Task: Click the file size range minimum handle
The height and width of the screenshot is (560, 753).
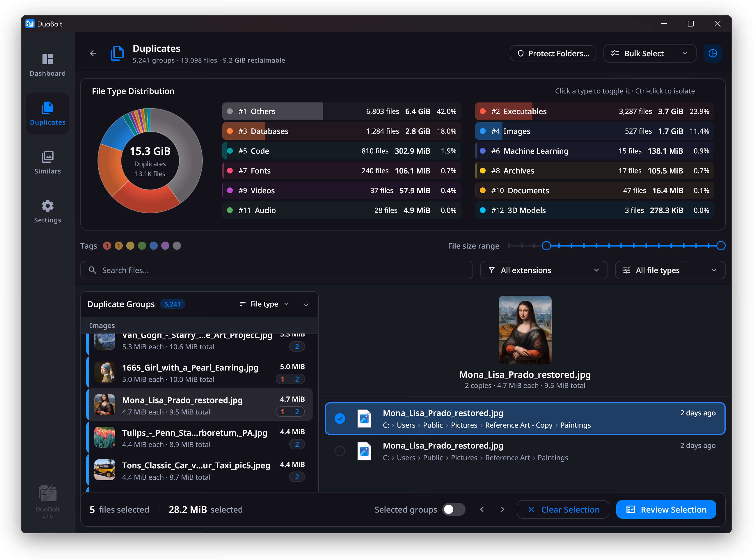Action: tap(546, 246)
